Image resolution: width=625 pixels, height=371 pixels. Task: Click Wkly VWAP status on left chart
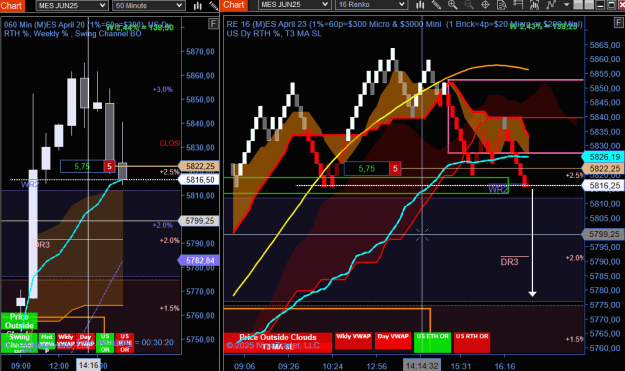click(66, 342)
